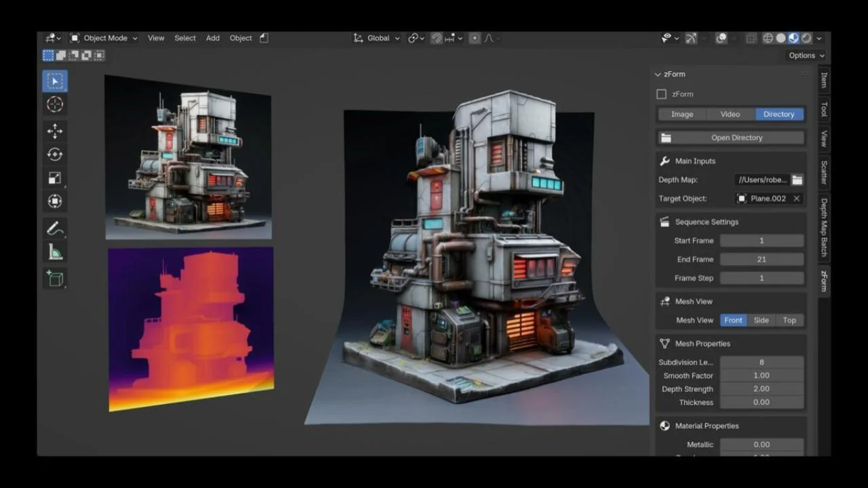Viewport: 868px width, 488px height.
Task: Enable the zForm checkbox
Action: pyautogui.click(x=662, y=94)
